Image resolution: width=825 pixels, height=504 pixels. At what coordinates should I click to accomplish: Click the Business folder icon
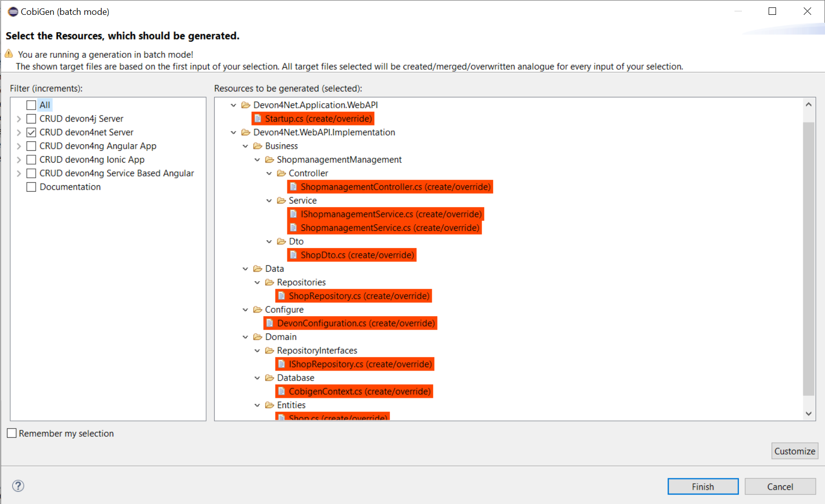click(x=258, y=146)
